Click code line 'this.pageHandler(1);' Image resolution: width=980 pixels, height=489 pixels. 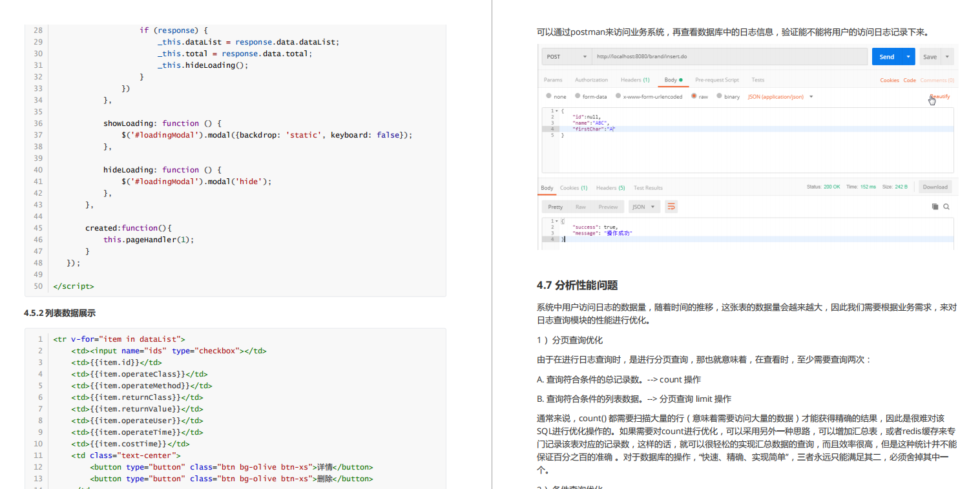[x=149, y=240]
